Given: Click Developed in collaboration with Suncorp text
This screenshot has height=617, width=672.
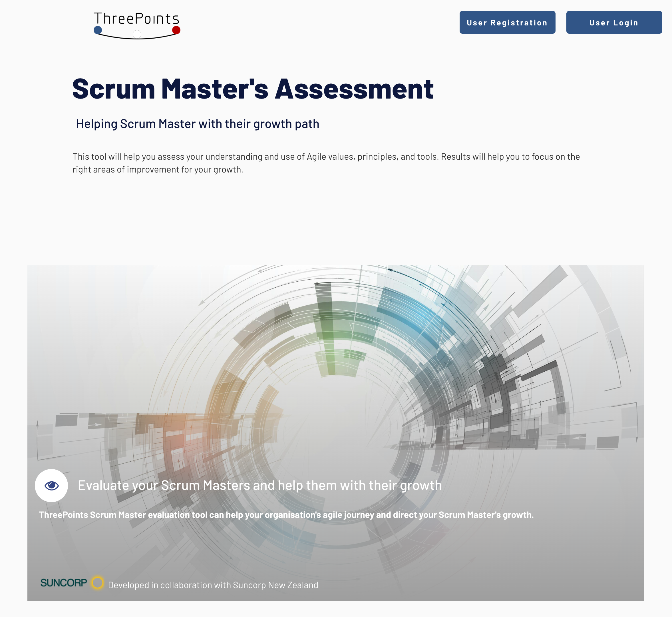Looking at the screenshot, I should tap(213, 585).
